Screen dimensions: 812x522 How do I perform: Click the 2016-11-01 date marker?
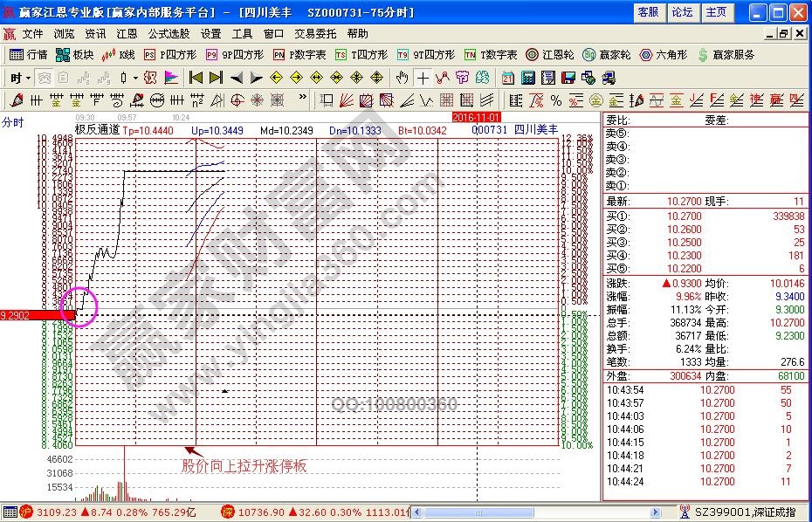pyautogui.click(x=475, y=117)
